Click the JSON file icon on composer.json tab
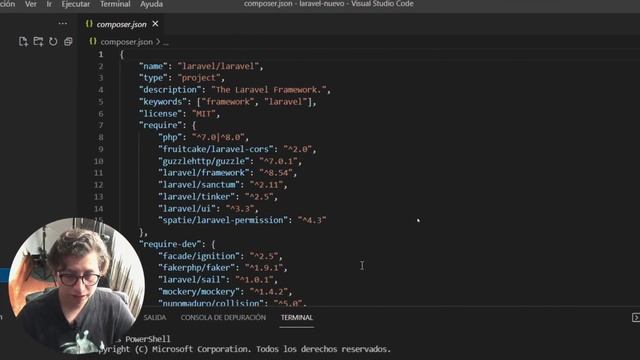This screenshot has height=360, width=640. 89,24
